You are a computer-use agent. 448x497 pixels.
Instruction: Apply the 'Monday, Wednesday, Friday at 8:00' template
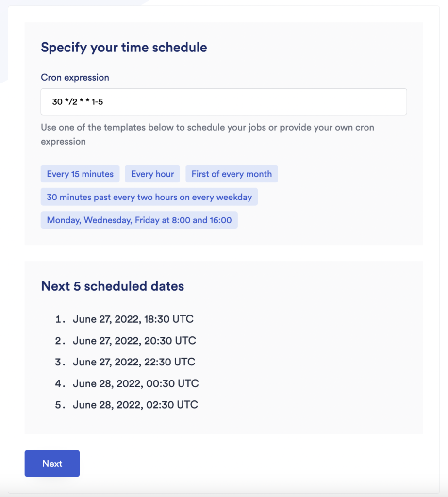click(x=139, y=220)
